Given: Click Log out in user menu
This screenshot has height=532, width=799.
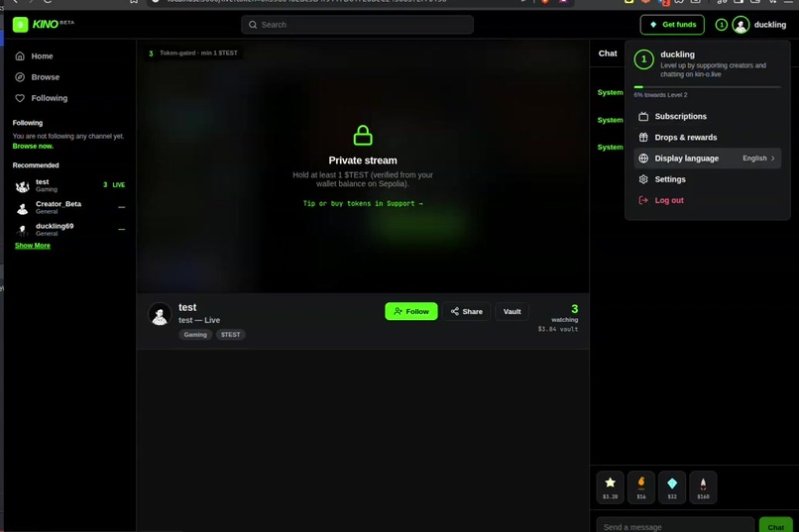Looking at the screenshot, I should click(707, 200).
